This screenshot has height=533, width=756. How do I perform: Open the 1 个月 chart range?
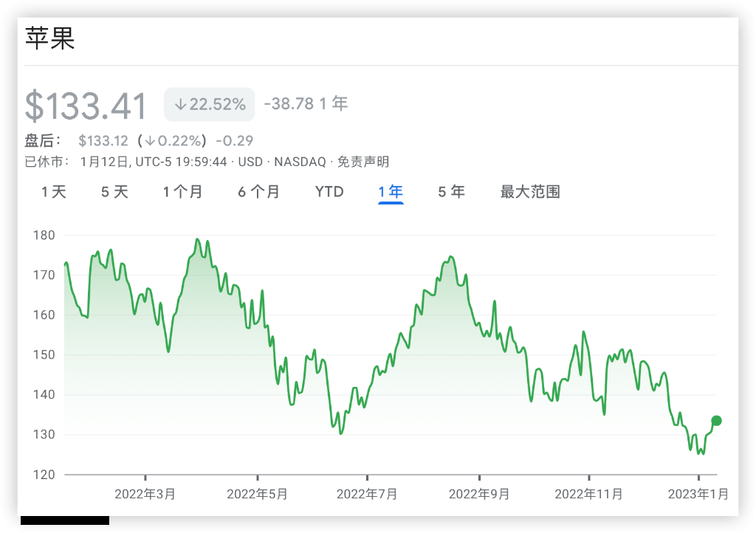coord(183,192)
